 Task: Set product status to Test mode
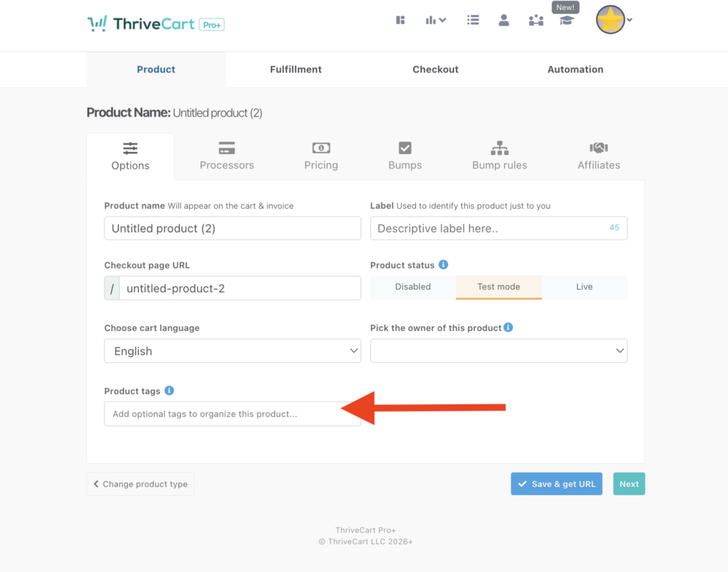tap(498, 287)
